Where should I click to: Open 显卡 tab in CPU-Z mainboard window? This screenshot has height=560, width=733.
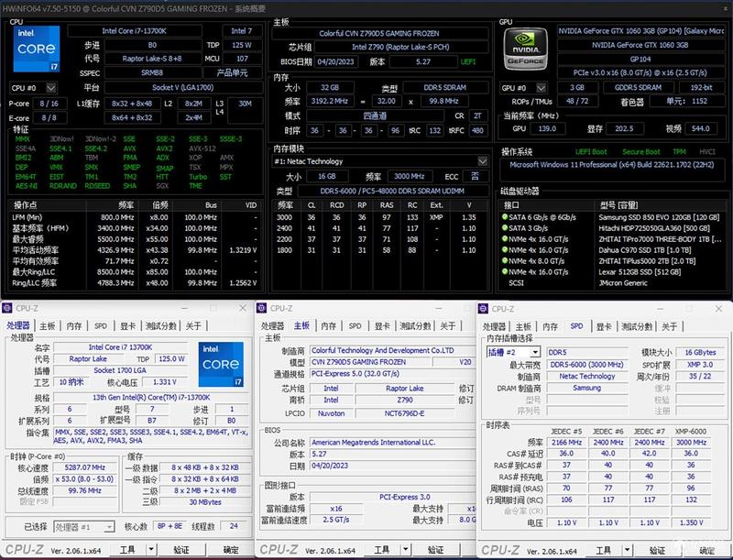(x=382, y=325)
